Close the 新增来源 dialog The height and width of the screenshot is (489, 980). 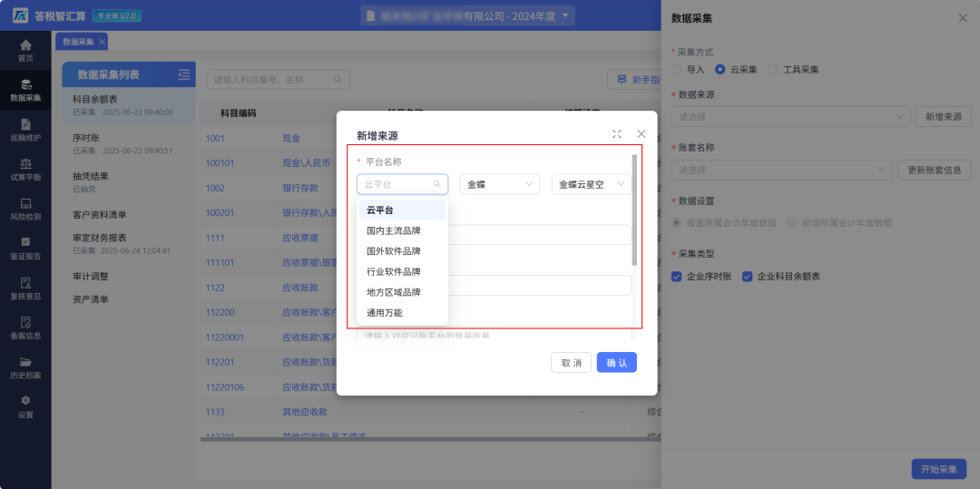(x=642, y=133)
